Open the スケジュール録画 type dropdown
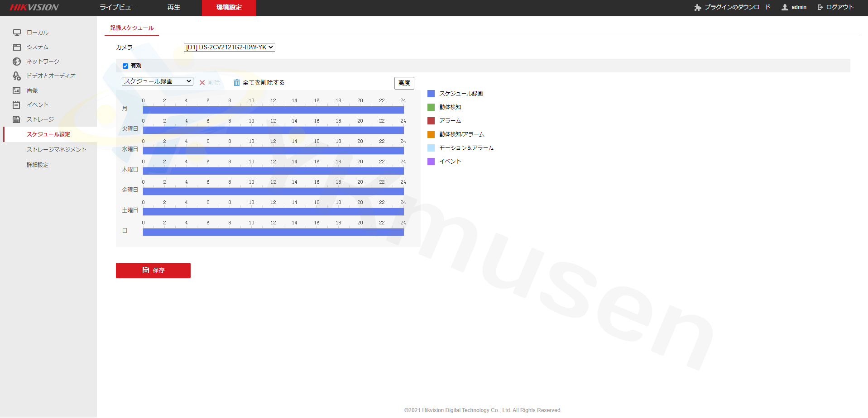 157,81
